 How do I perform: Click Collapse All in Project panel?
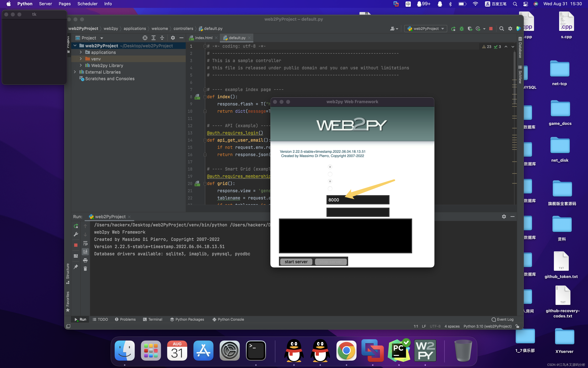pyautogui.click(x=162, y=38)
